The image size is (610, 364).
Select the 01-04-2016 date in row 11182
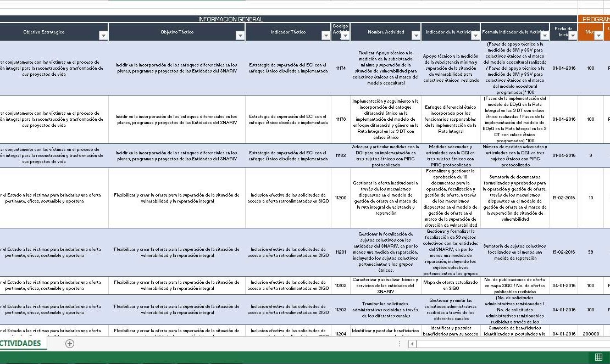tap(564, 155)
